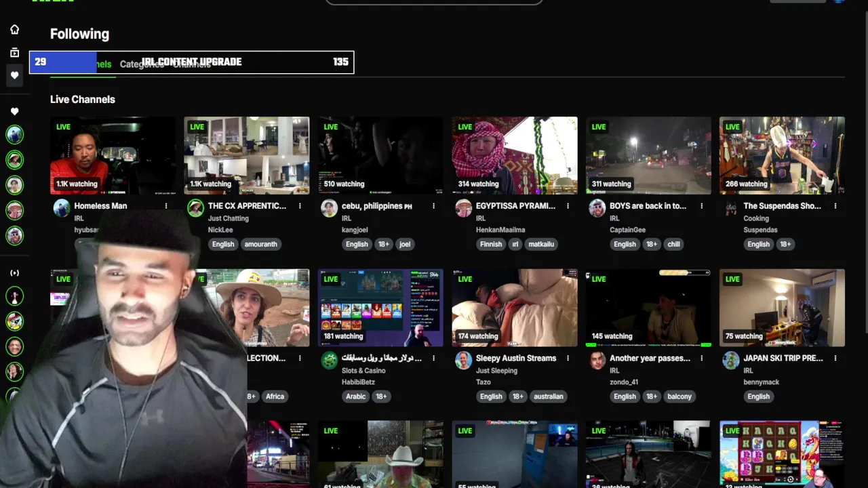Click matkailu tag under HenkanMaailma

[541, 244]
